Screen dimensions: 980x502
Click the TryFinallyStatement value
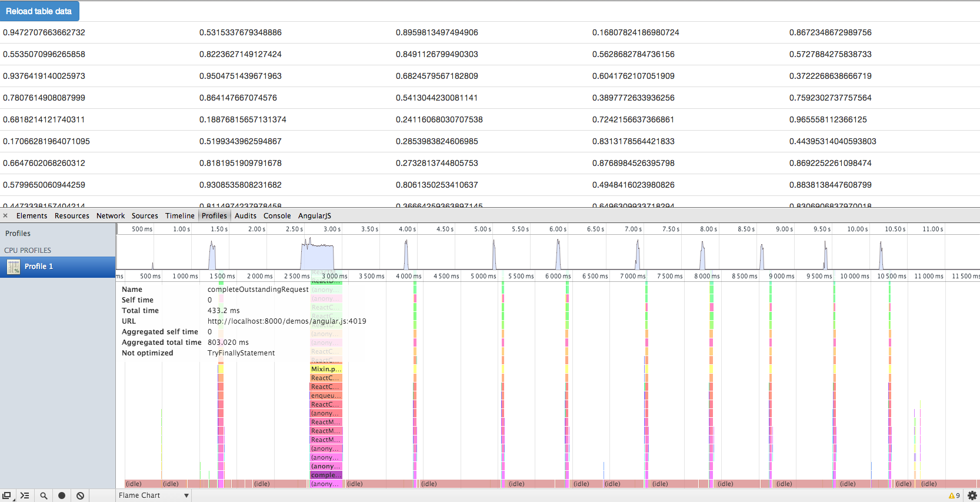241,353
